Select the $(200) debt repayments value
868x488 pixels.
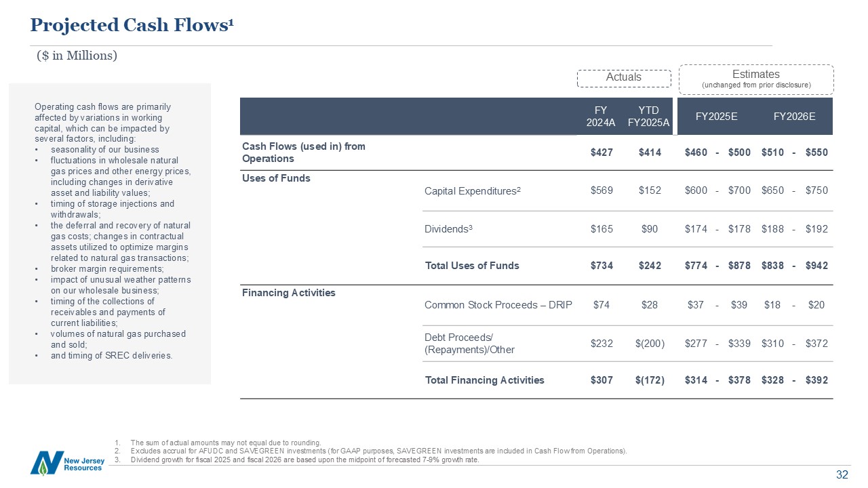(649, 344)
